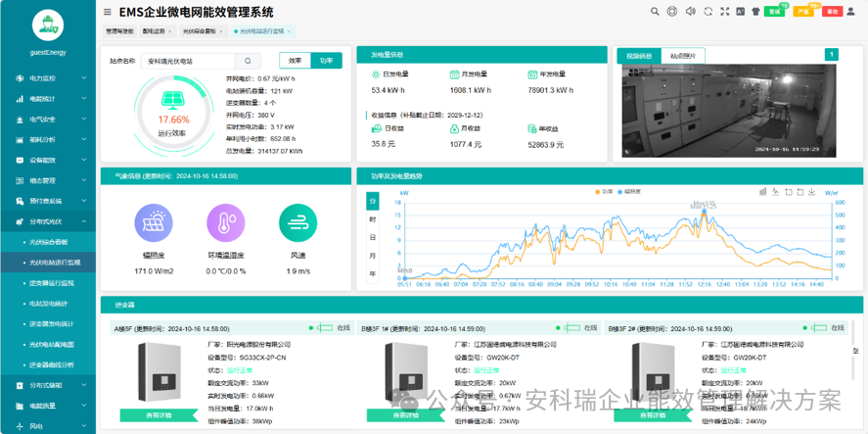Toggle the alarm sound speaker icon
The height and width of the screenshot is (434, 868).
coord(690,11)
